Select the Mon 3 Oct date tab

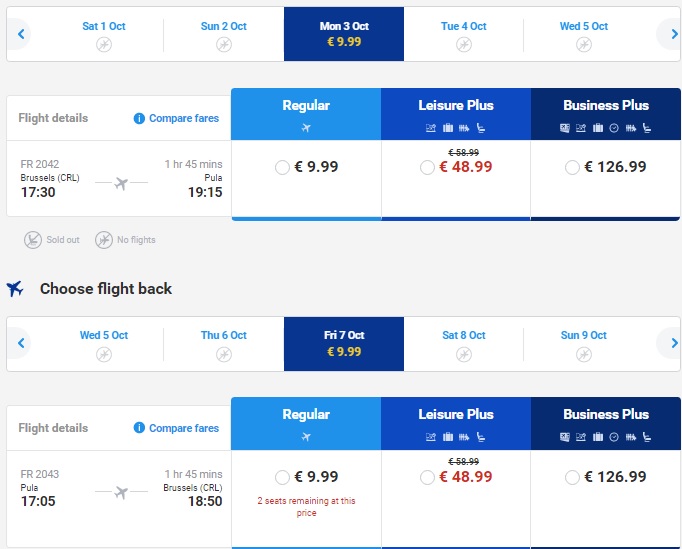(344, 34)
